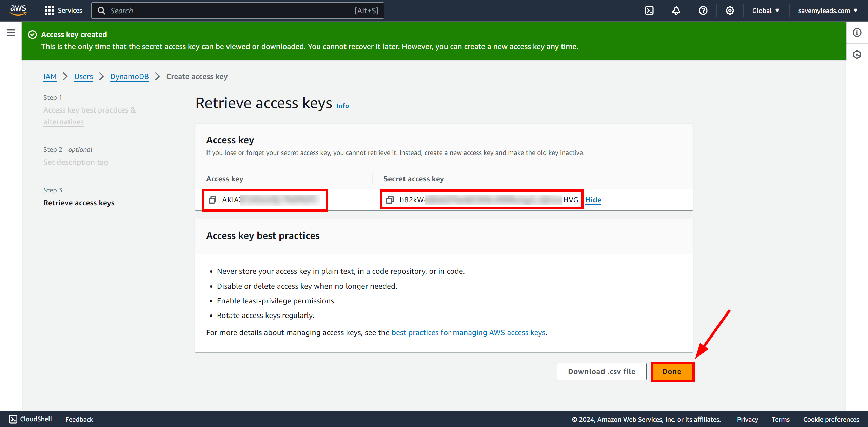Click the 'Access key best practices' heading
The height and width of the screenshot is (427, 868).
[263, 236]
